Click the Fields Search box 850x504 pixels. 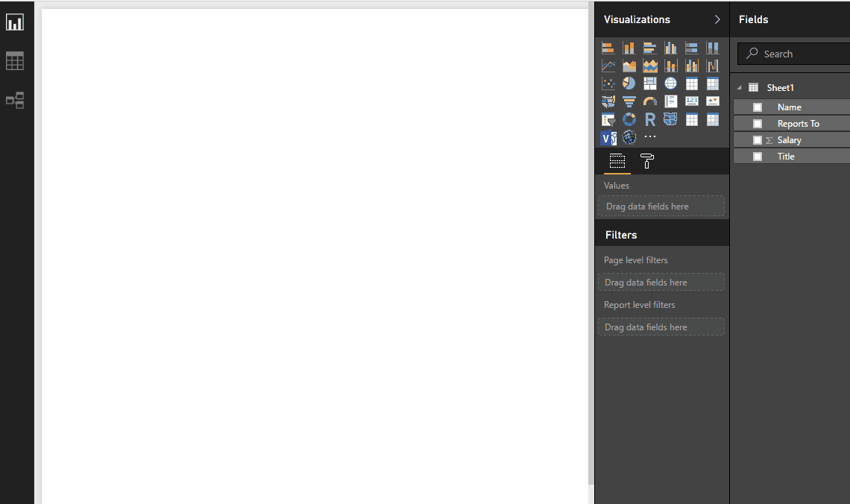(x=793, y=54)
